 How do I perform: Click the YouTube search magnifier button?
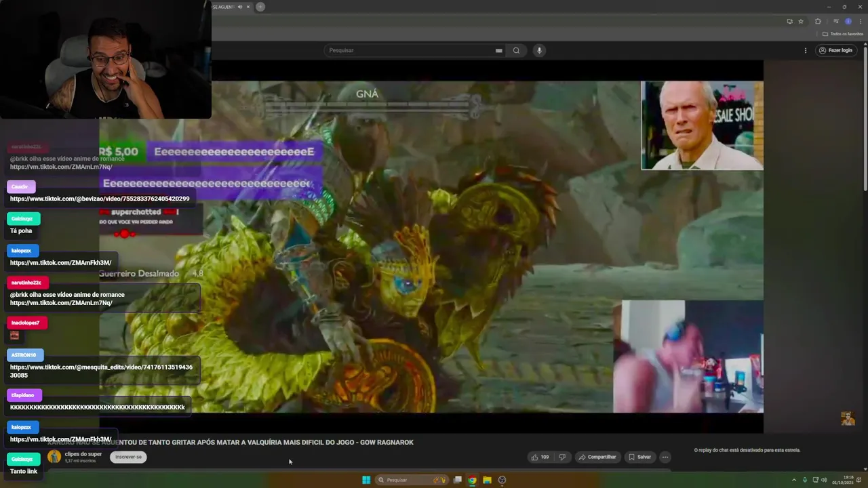click(x=516, y=50)
